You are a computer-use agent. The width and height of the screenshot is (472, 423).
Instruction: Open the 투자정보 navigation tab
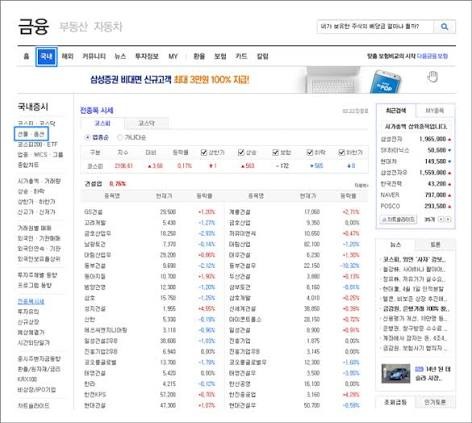[x=147, y=56]
